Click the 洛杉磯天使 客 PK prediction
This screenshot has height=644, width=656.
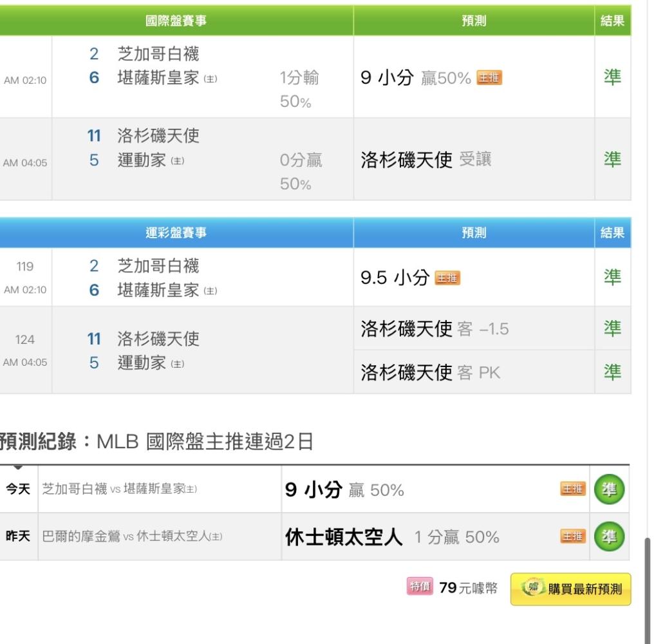[x=431, y=372]
